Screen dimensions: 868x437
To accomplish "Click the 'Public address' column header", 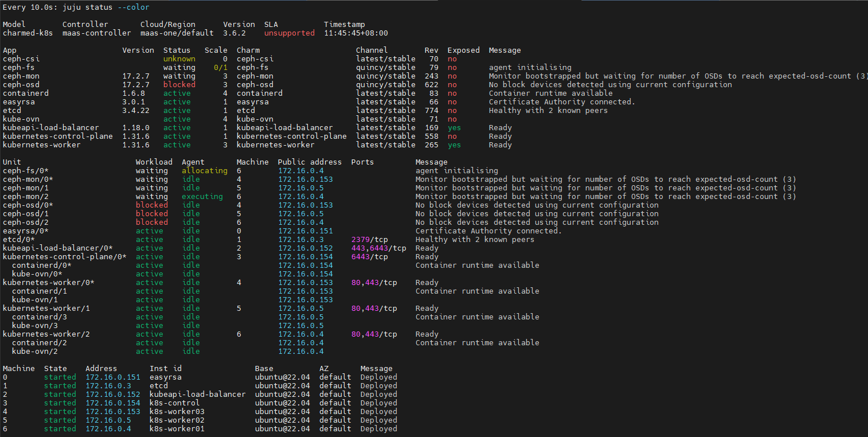I will point(310,162).
